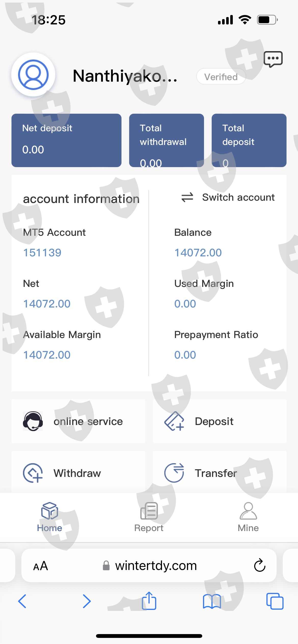
Task: Reload page with Safari refresh icon
Action: (x=260, y=565)
